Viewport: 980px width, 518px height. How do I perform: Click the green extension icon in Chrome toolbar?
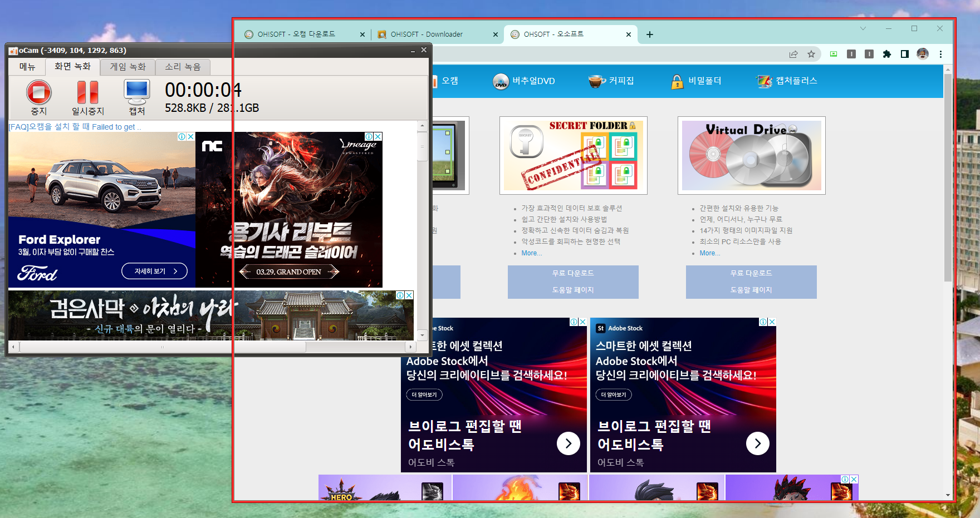coord(834,54)
